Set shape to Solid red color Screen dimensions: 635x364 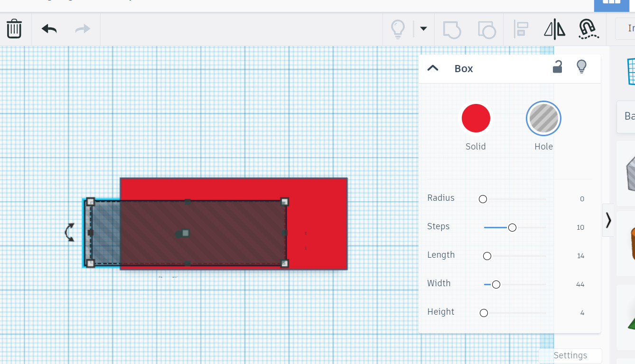coord(476,118)
